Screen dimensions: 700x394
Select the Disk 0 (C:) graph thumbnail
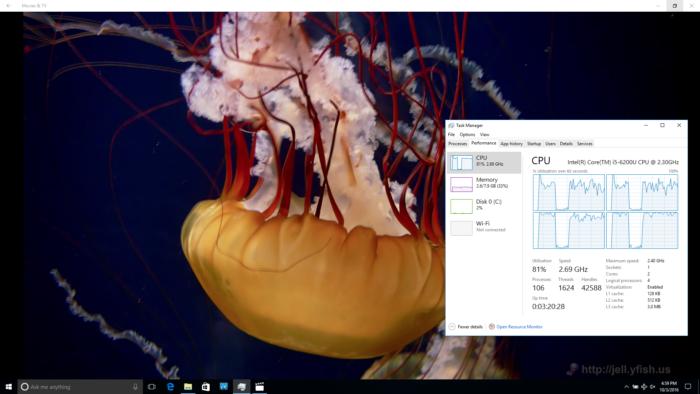pos(461,206)
